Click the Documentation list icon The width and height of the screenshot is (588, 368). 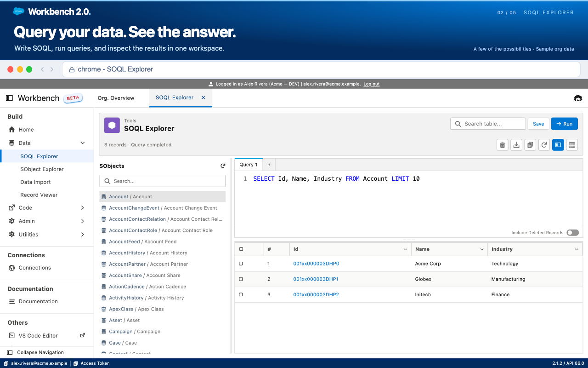pos(12,302)
